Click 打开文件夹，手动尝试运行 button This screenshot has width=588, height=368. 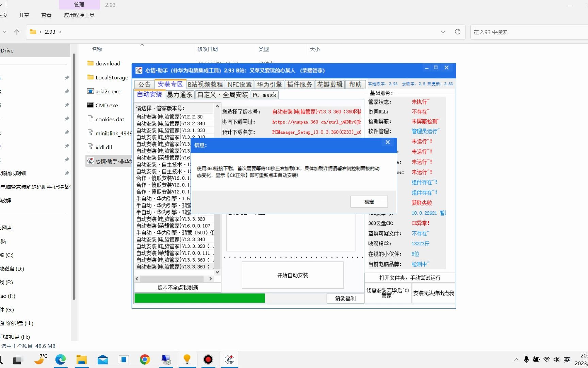(x=410, y=278)
